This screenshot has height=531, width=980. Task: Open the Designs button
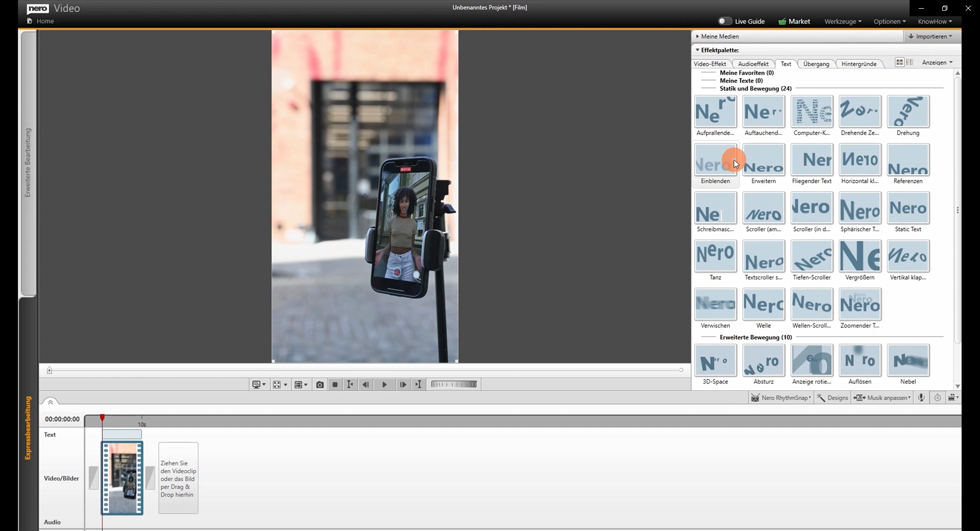pos(832,398)
